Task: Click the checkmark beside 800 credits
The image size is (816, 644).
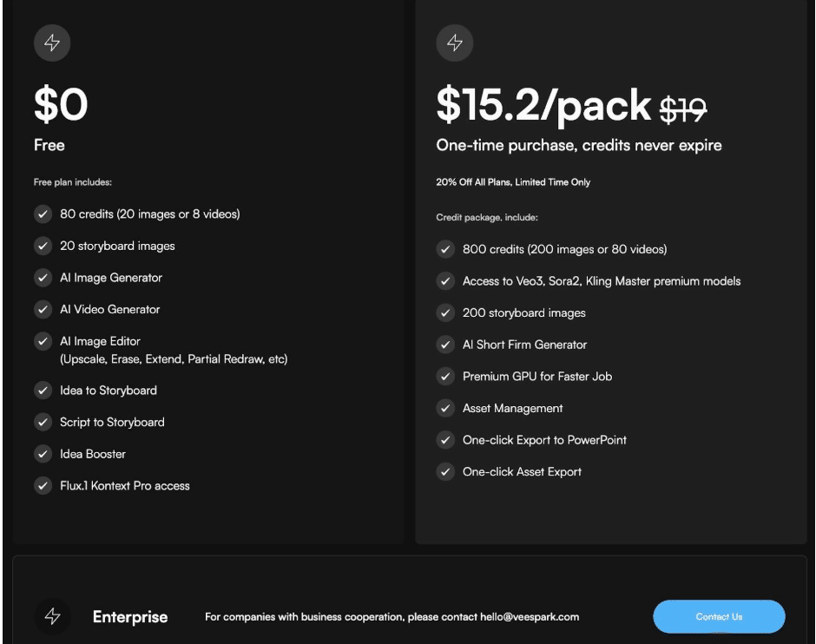Action: click(445, 250)
